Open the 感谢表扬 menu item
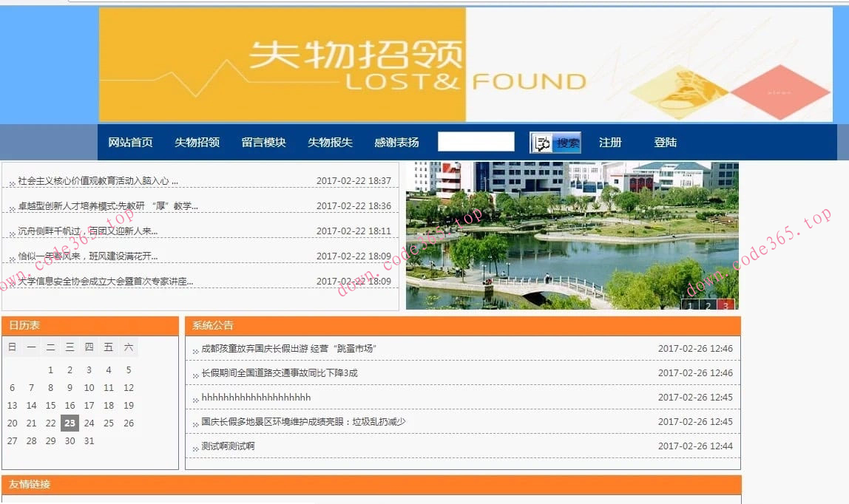The image size is (849, 504). 395,141
